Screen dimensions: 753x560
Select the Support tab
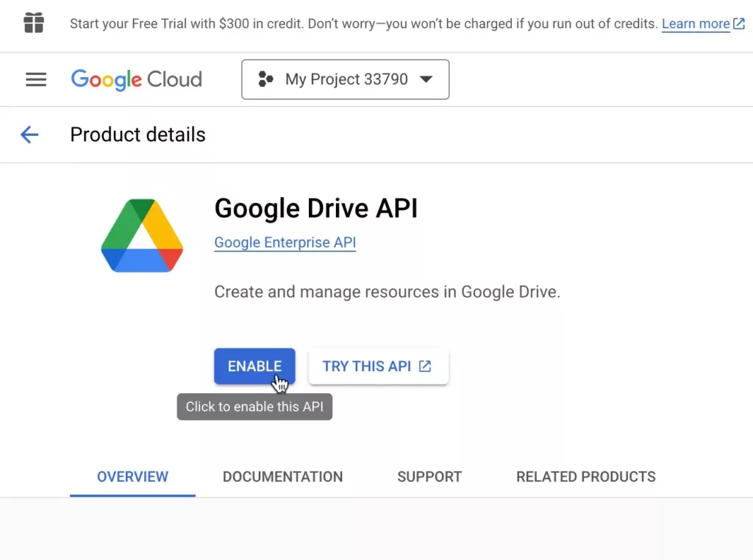point(429,476)
